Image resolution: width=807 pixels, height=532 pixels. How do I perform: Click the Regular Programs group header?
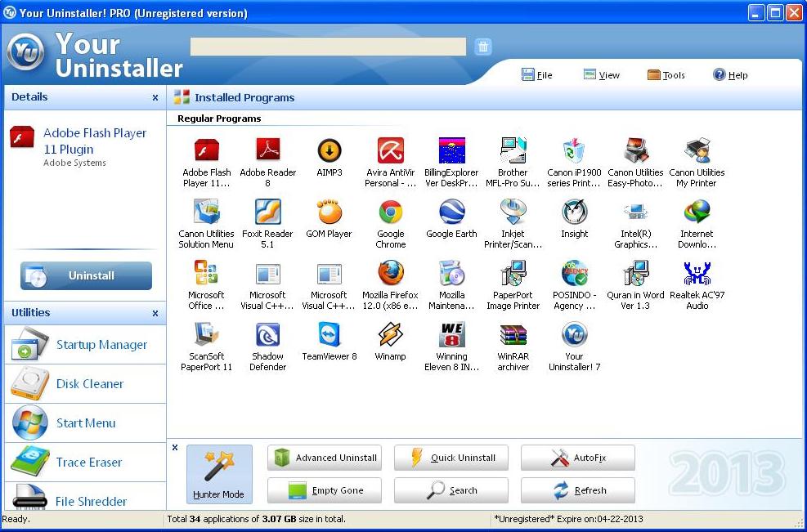pyautogui.click(x=219, y=118)
